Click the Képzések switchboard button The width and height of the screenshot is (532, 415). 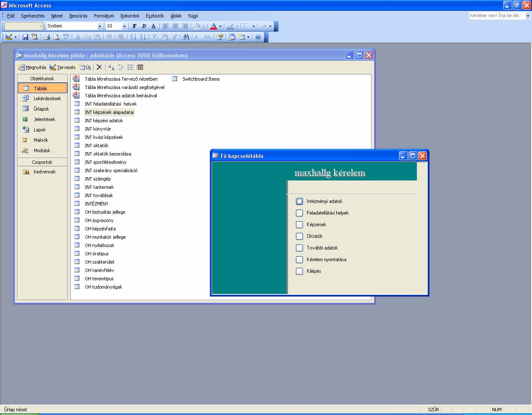click(299, 225)
